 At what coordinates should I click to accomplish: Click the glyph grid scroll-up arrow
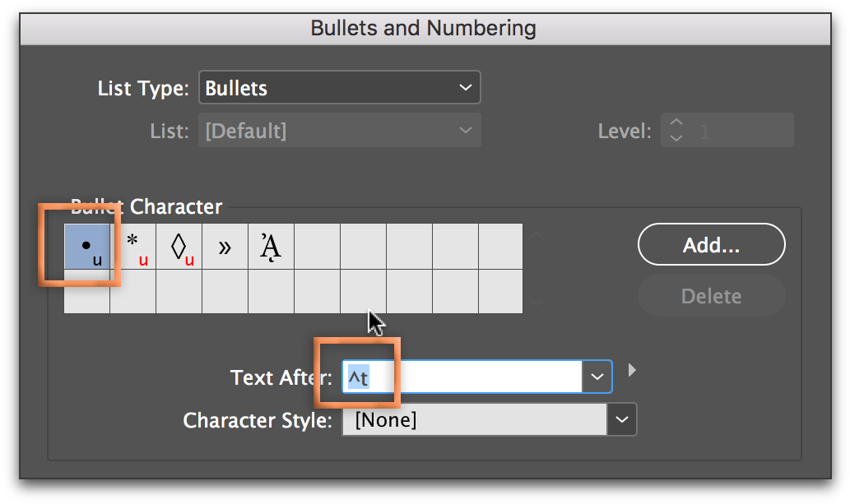click(536, 234)
